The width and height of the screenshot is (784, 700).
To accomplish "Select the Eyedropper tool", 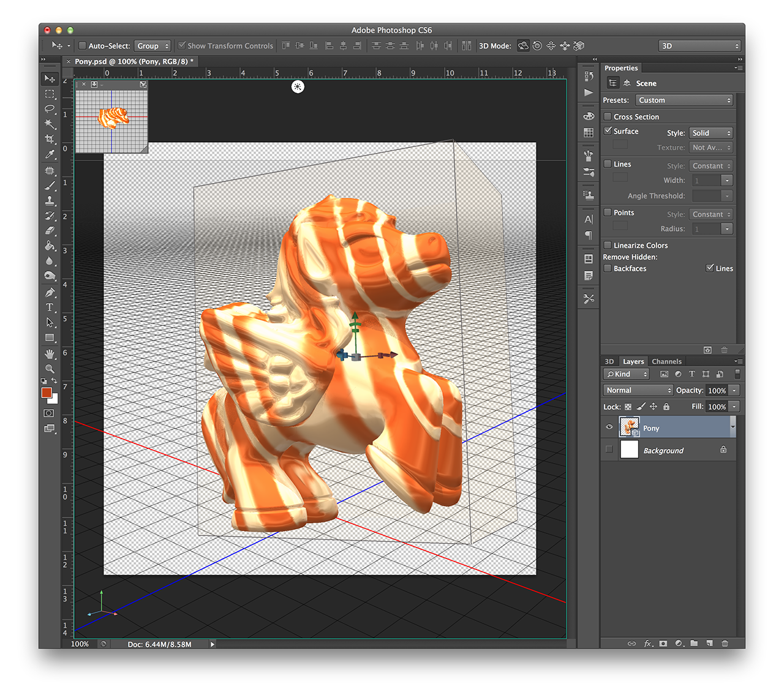I will coord(50,154).
